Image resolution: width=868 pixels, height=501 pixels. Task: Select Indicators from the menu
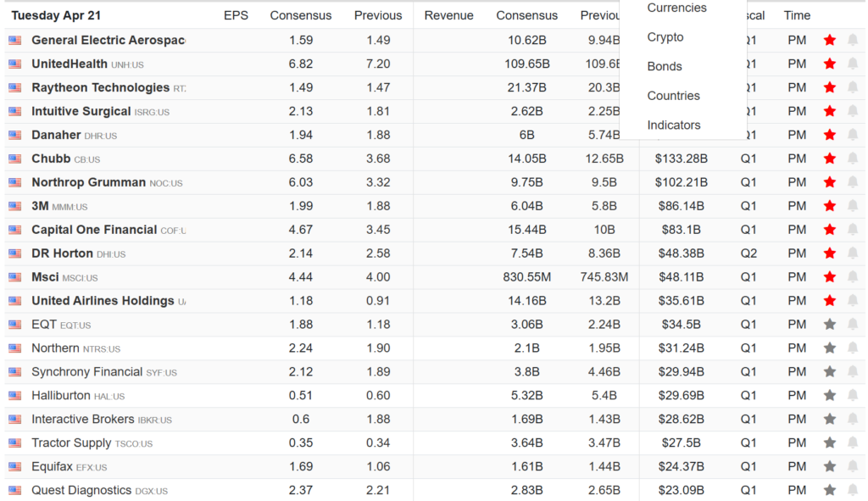[x=673, y=125]
